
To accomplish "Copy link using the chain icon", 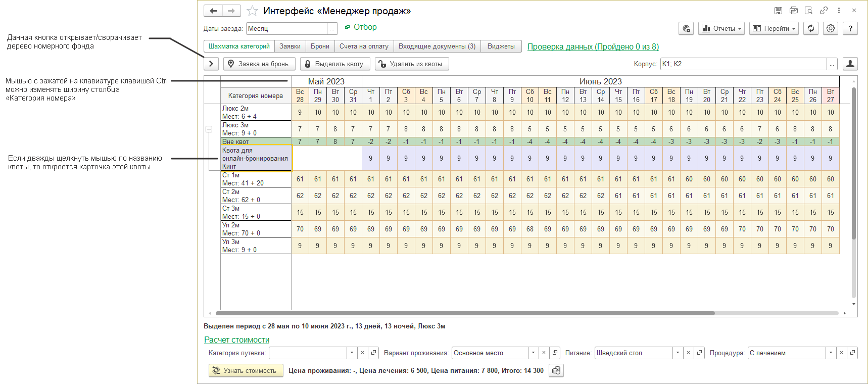I will [824, 11].
